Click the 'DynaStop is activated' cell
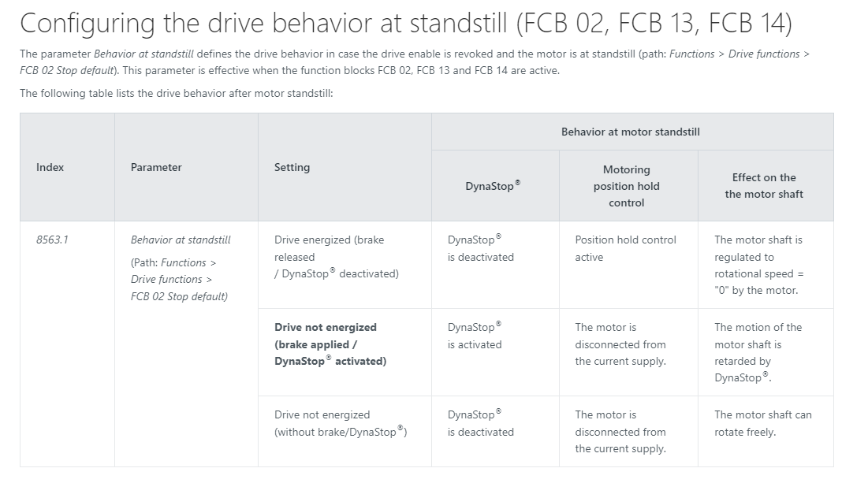 point(475,336)
